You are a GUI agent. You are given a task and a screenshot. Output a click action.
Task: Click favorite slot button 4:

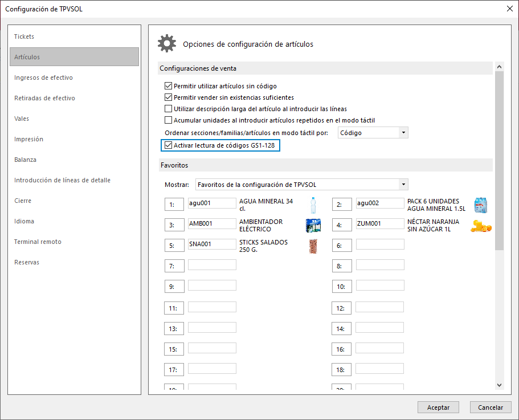click(342, 225)
